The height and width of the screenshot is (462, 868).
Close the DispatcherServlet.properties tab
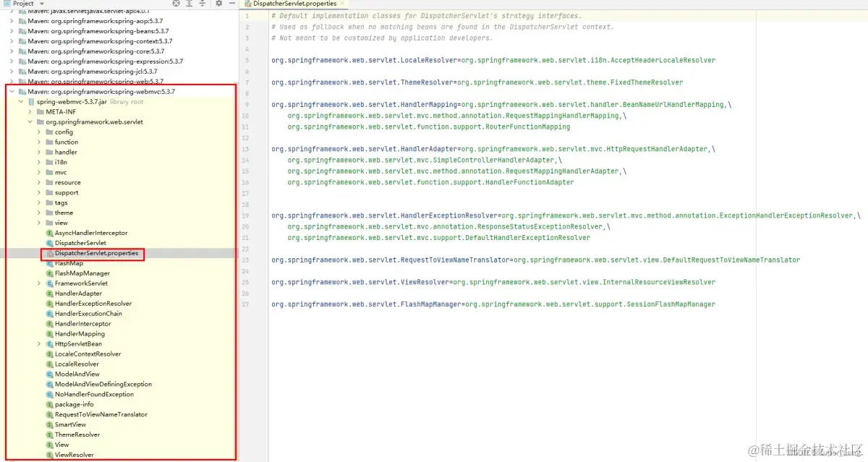[343, 4]
